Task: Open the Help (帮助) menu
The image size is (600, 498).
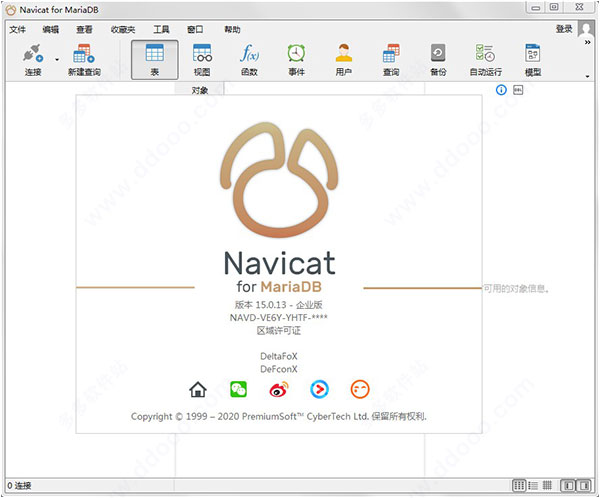Action: (232, 29)
